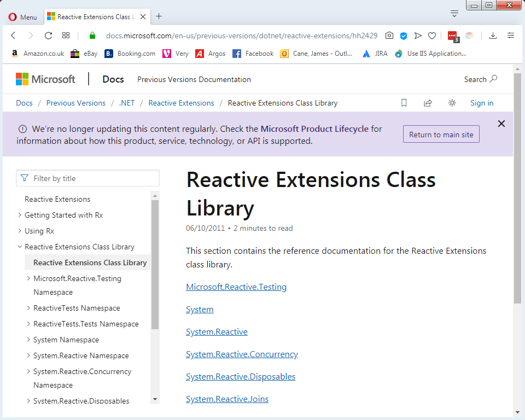Open the tab search menu icon
The image size is (525, 420).
[x=454, y=14]
